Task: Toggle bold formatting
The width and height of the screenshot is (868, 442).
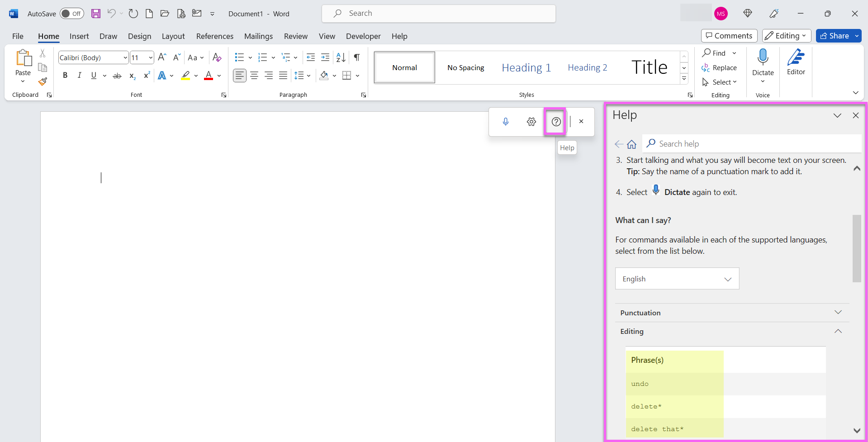Action: tap(65, 75)
